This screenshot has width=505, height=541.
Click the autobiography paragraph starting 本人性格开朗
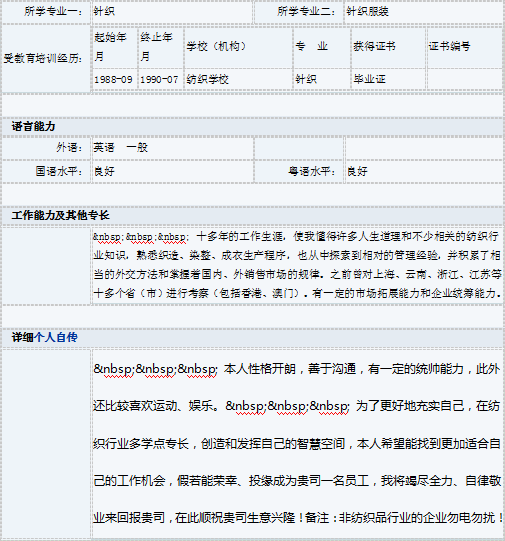tap(297, 443)
